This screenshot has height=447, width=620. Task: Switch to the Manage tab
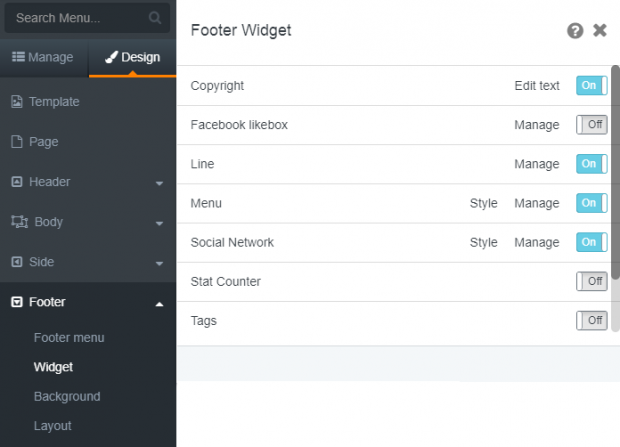coord(43,57)
